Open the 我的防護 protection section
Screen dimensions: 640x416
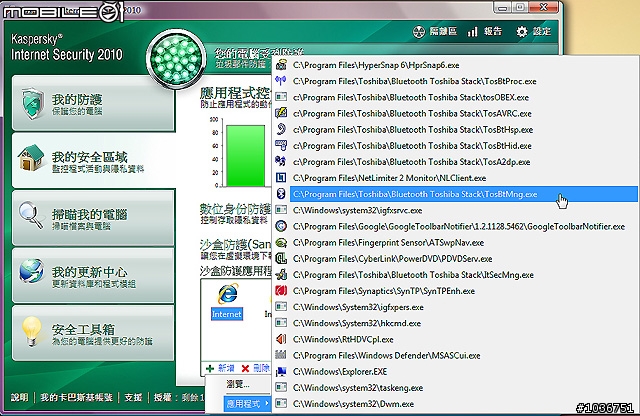pos(93,103)
